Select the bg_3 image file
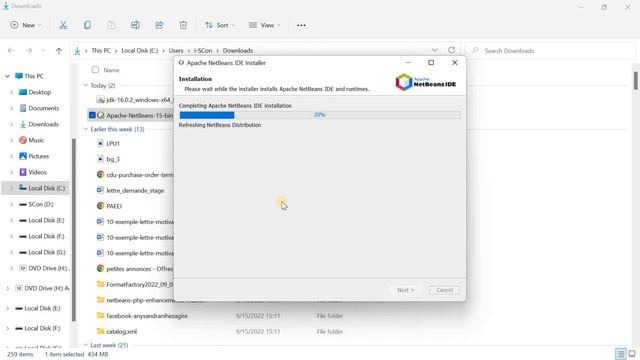Image resolution: width=640 pixels, height=360 pixels. click(x=108, y=159)
